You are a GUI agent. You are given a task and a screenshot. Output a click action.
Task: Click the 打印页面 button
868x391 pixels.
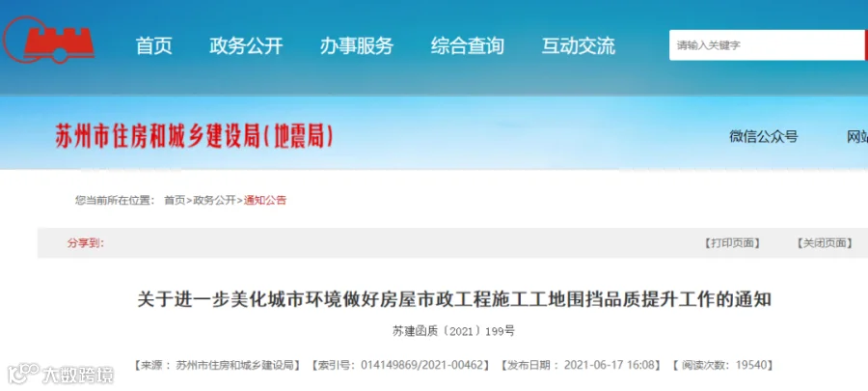(x=732, y=243)
